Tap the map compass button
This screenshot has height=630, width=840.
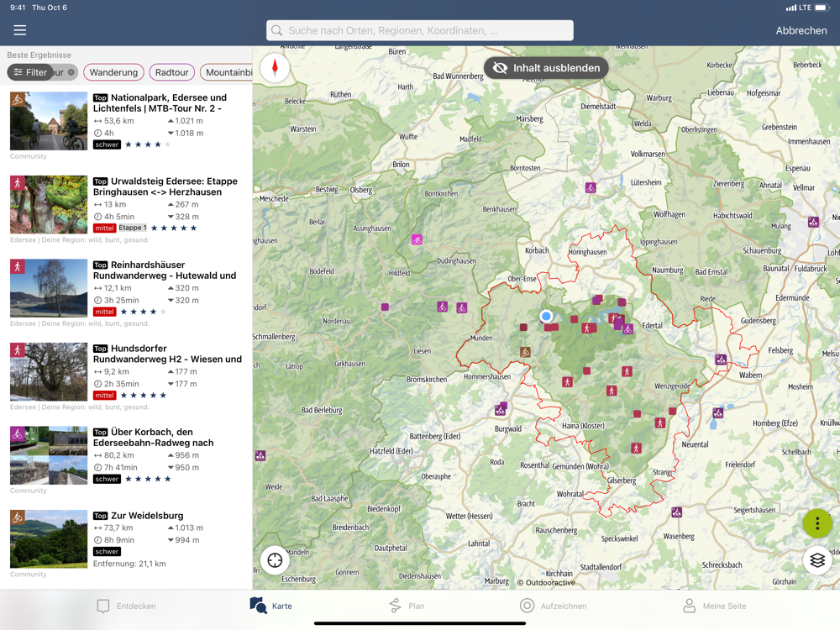[275, 67]
